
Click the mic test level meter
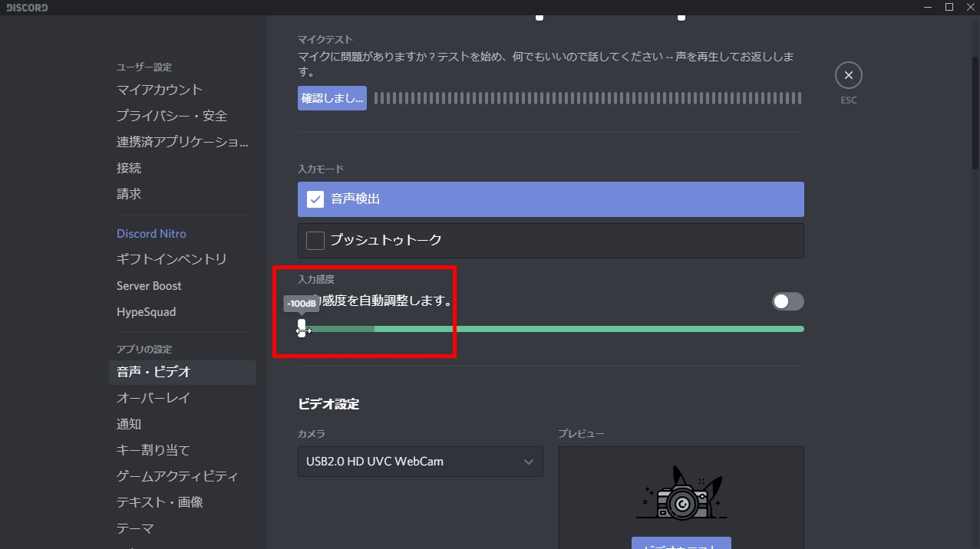[588, 98]
